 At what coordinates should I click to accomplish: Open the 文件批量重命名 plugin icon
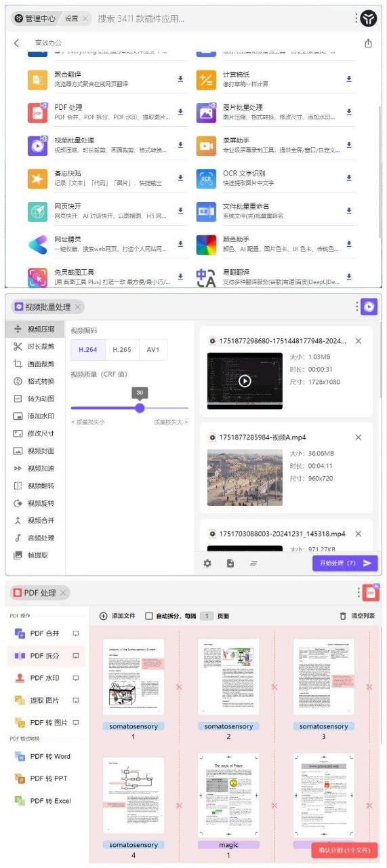(x=206, y=212)
